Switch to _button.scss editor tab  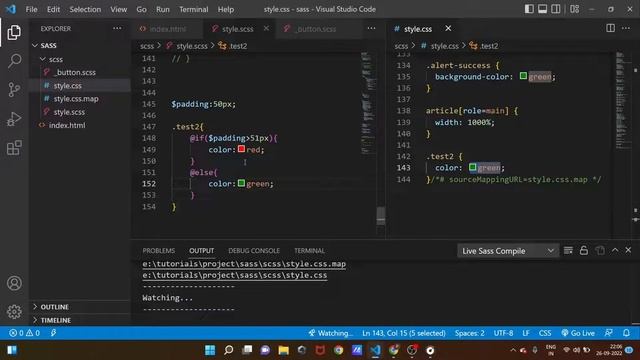(316, 29)
